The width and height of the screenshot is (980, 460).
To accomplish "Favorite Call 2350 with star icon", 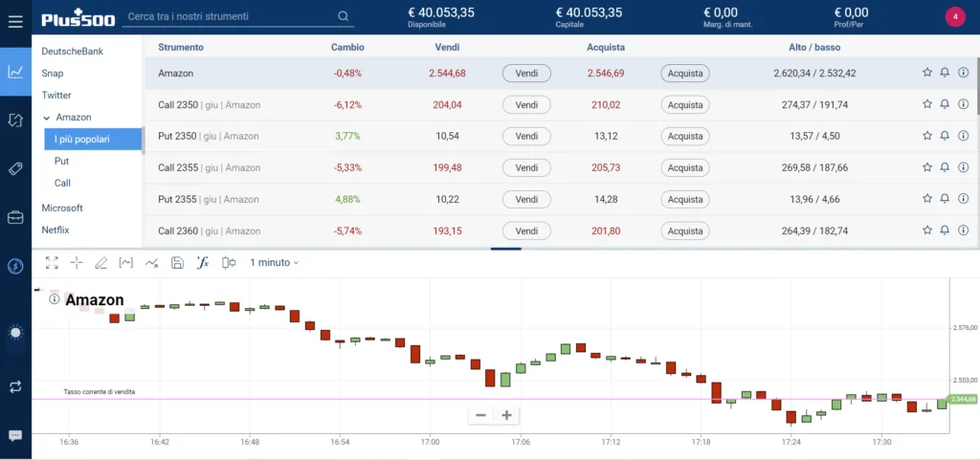I will pyautogui.click(x=926, y=104).
